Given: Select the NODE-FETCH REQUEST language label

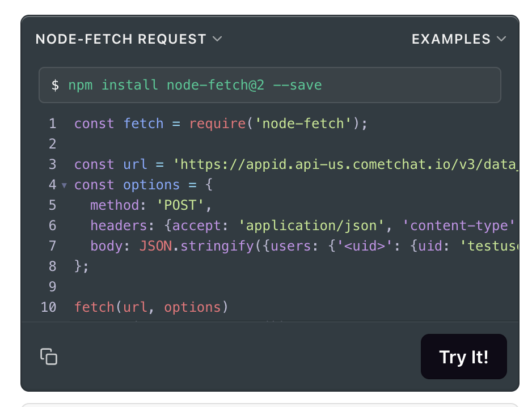Looking at the screenshot, I should 121,39.
